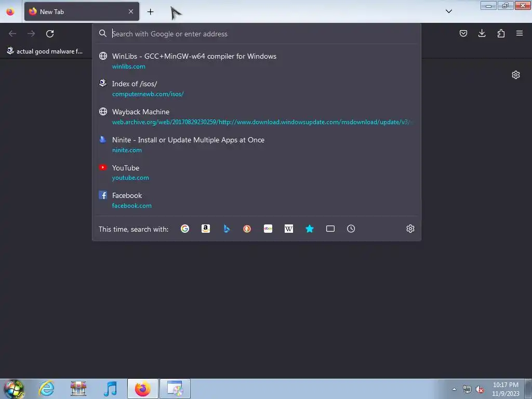Open a new tab with plus button
The width and height of the screenshot is (532, 399).
pos(150,11)
